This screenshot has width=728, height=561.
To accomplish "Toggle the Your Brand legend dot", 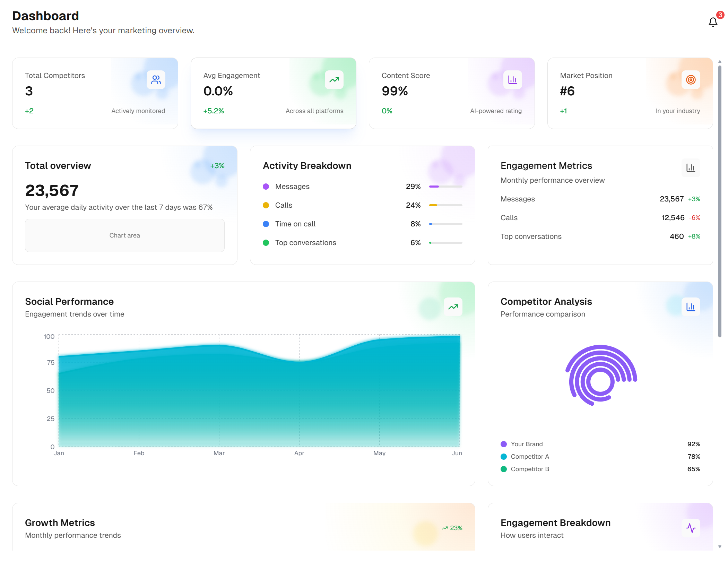I will tap(503, 444).
